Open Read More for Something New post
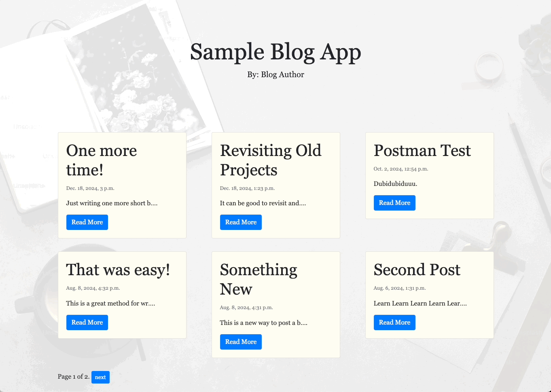 pos(241,342)
